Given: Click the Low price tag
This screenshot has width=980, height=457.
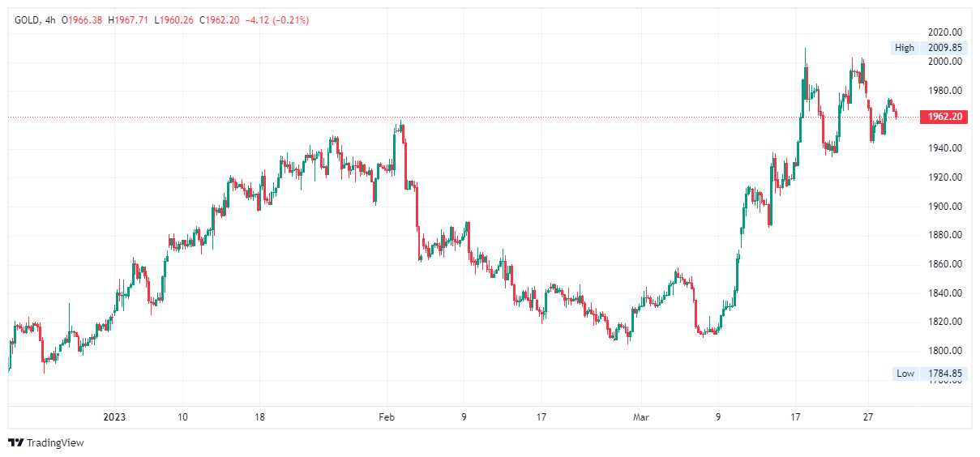Looking at the screenshot, I should pyautogui.click(x=905, y=374).
